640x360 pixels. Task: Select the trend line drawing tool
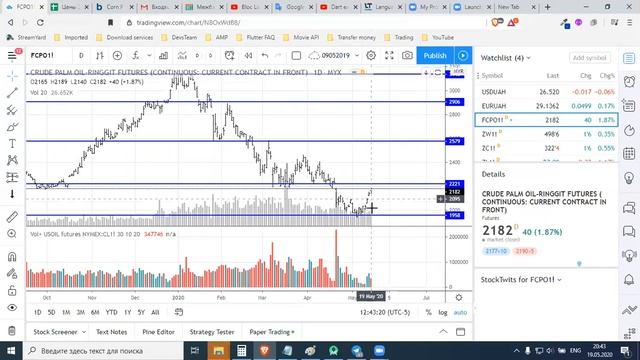(x=12, y=93)
